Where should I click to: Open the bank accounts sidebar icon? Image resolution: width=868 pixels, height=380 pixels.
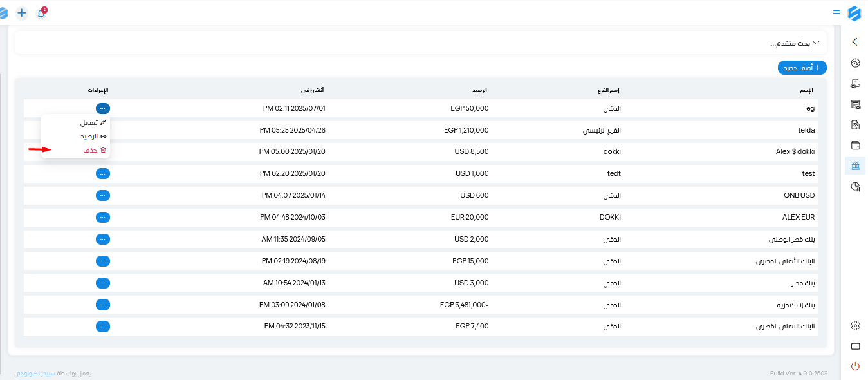coord(855,166)
